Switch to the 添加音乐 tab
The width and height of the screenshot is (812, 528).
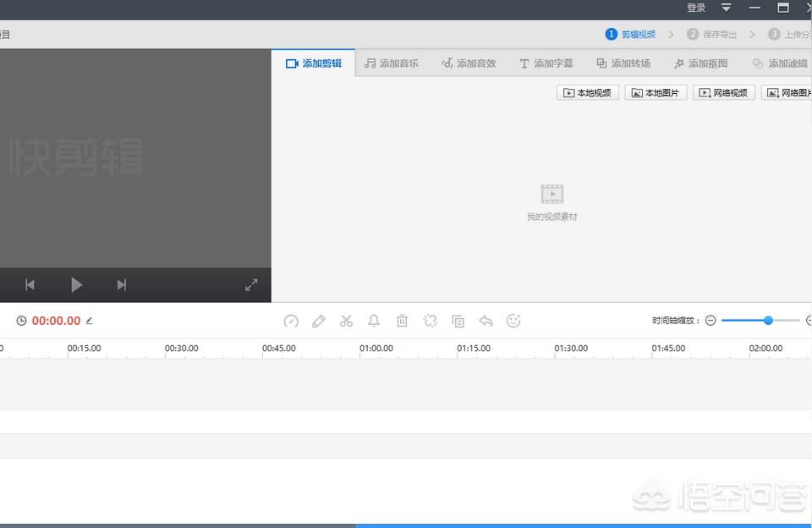click(392, 63)
